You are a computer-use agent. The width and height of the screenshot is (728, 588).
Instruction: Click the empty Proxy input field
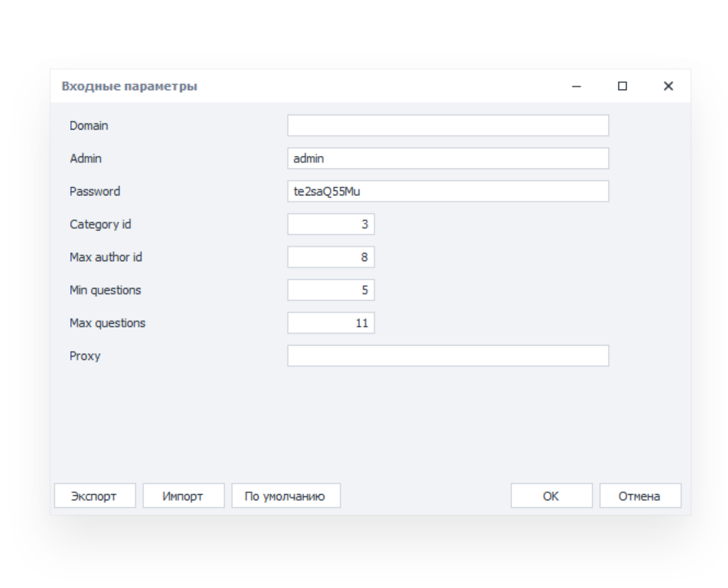click(448, 356)
